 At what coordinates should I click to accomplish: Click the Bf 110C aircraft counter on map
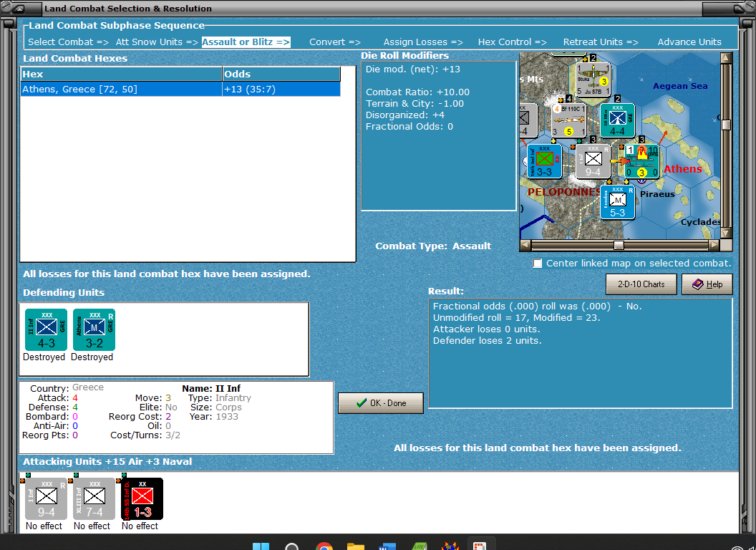(x=569, y=120)
